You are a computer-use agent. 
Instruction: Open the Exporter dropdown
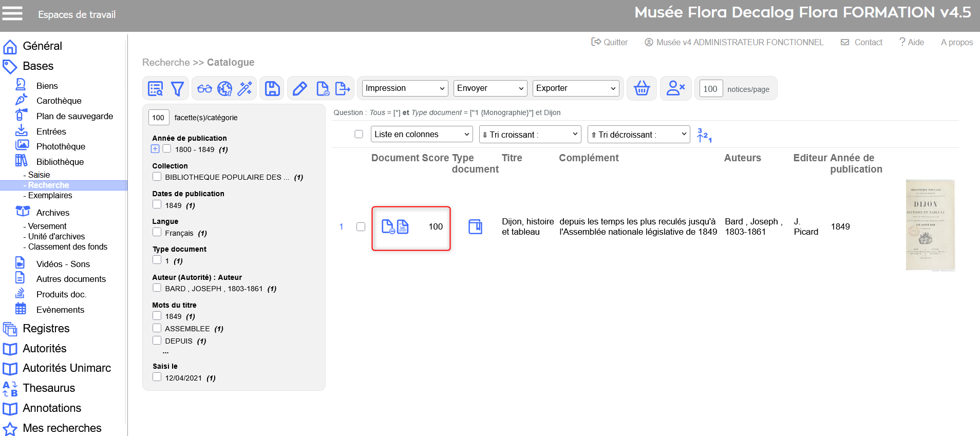(x=575, y=88)
